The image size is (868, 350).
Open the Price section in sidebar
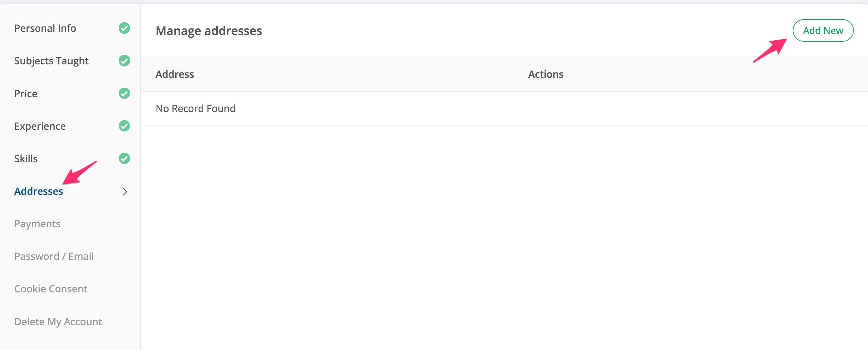click(26, 94)
